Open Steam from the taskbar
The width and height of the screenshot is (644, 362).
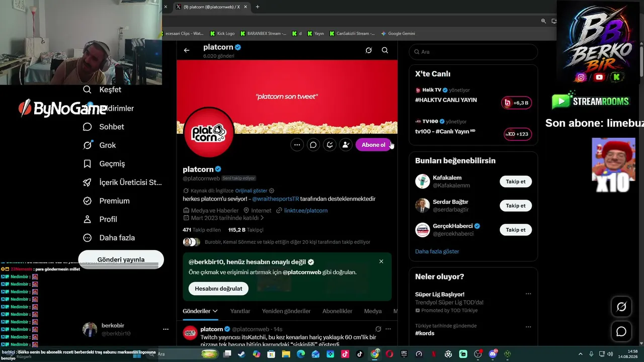242,354
